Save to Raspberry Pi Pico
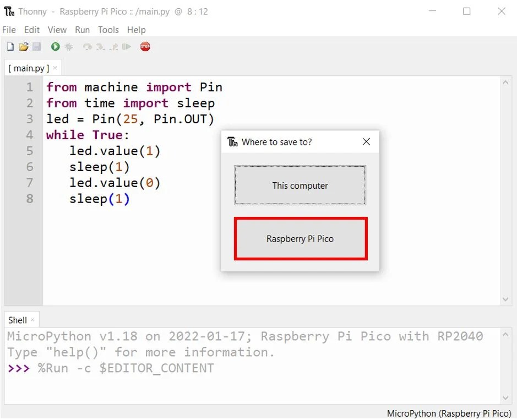This screenshot has height=420, width=517. (300, 238)
